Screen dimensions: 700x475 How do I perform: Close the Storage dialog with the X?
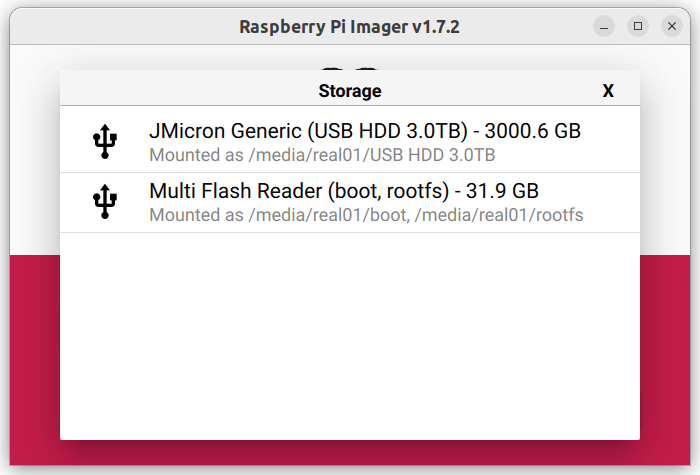tap(608, 91)
